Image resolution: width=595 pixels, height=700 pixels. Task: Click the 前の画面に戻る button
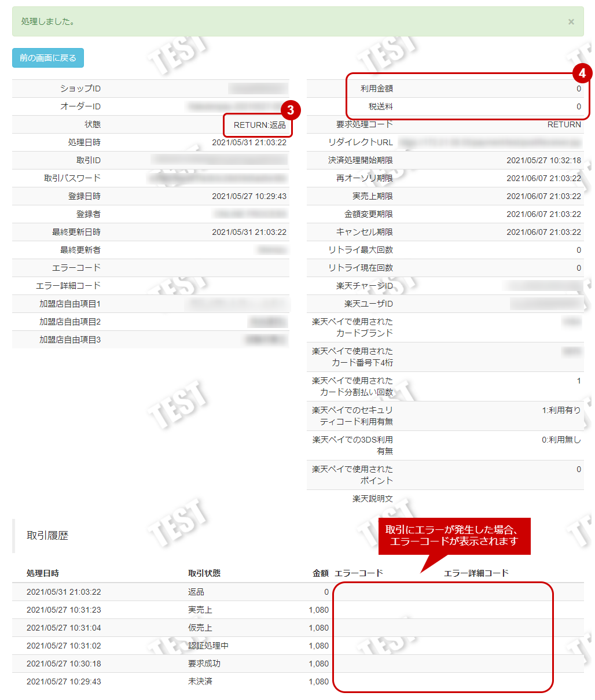47,58
